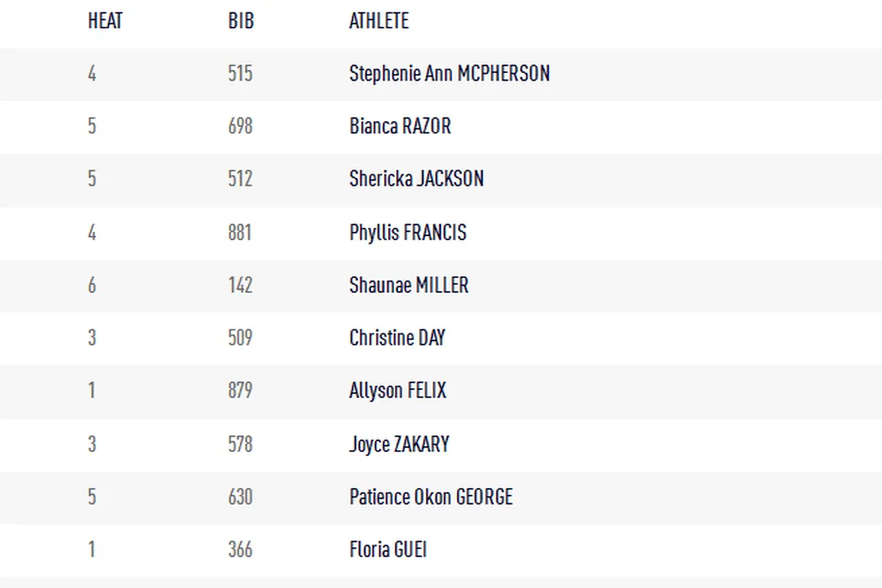Click Floria GUEI athlete name
Image resolution: width=882 pixels, height=588 pixels.
(388, 550)
